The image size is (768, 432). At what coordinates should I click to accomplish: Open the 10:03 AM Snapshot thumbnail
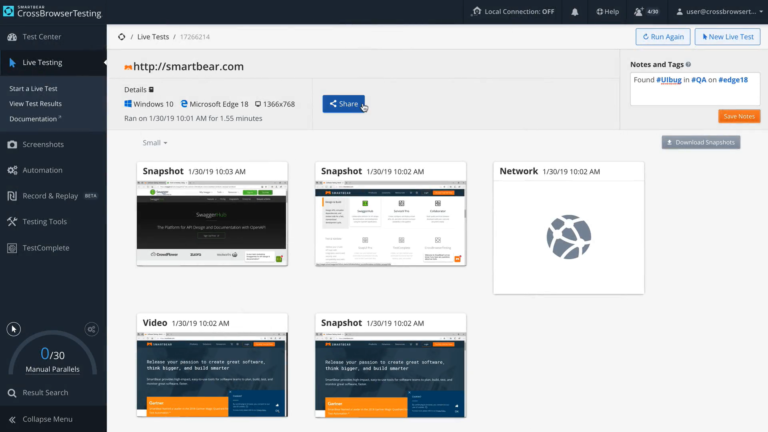212,223
